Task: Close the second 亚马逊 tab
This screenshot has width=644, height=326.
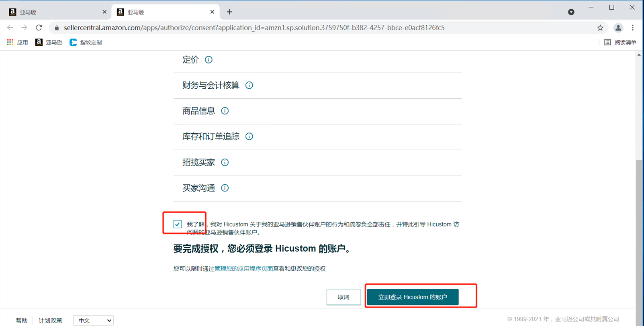Action: [212, 12]
